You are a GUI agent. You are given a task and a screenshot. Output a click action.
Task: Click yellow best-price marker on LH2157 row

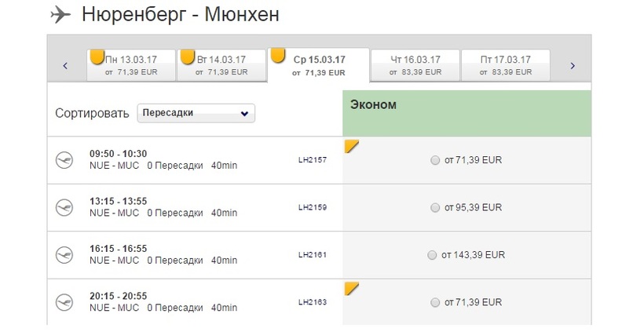point(352,146)
